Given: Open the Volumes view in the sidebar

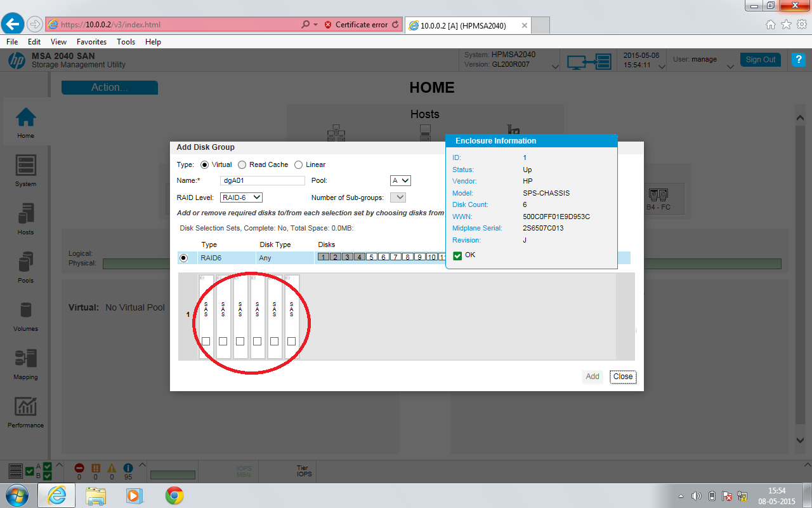Looking at the screenshot, I should click(25, 314).
